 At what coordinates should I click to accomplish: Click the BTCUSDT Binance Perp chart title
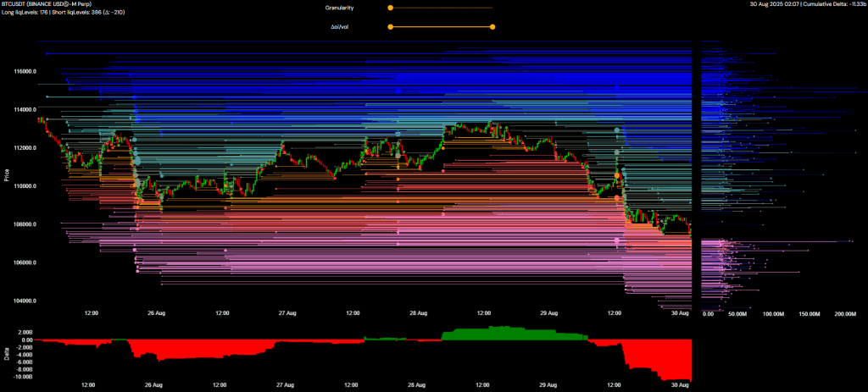[x=54, y=5]
